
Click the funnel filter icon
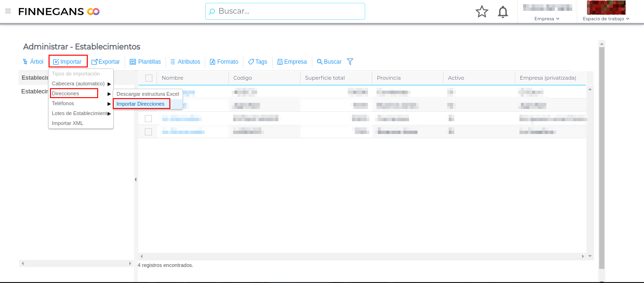[350, 62]
